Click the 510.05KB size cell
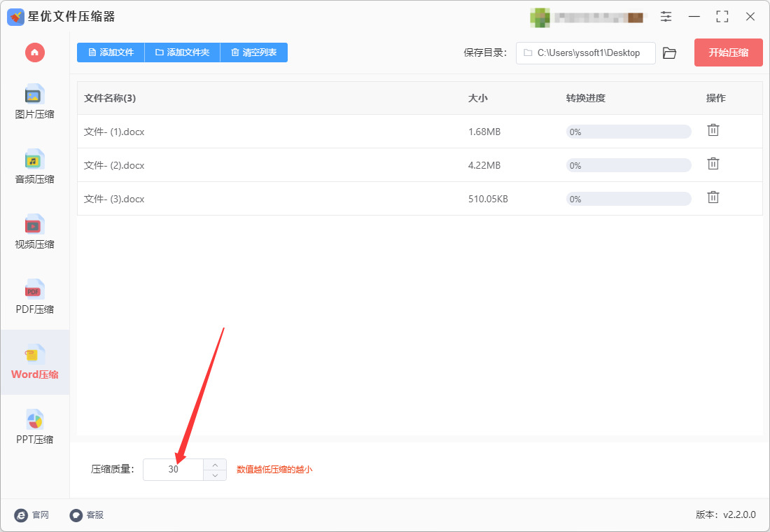Screen dimensions: 770x532 tap(488, 199)
